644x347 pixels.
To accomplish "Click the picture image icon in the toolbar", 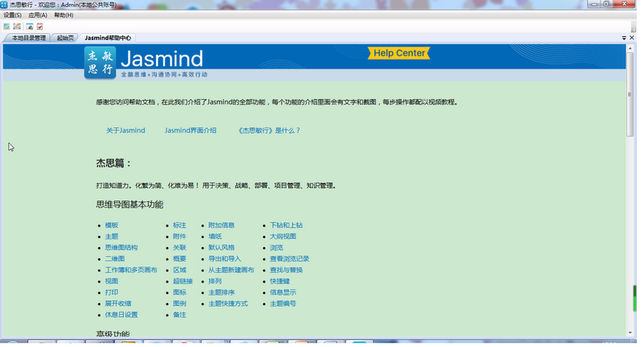I will pos(6,27).
